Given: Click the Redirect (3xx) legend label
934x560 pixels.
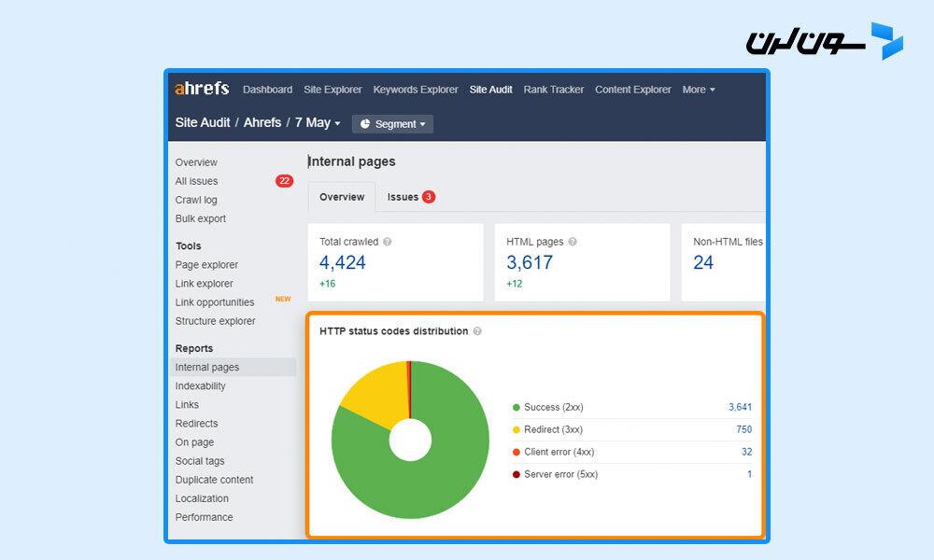Looking at the screenshot, I should [x=553, y=429].
